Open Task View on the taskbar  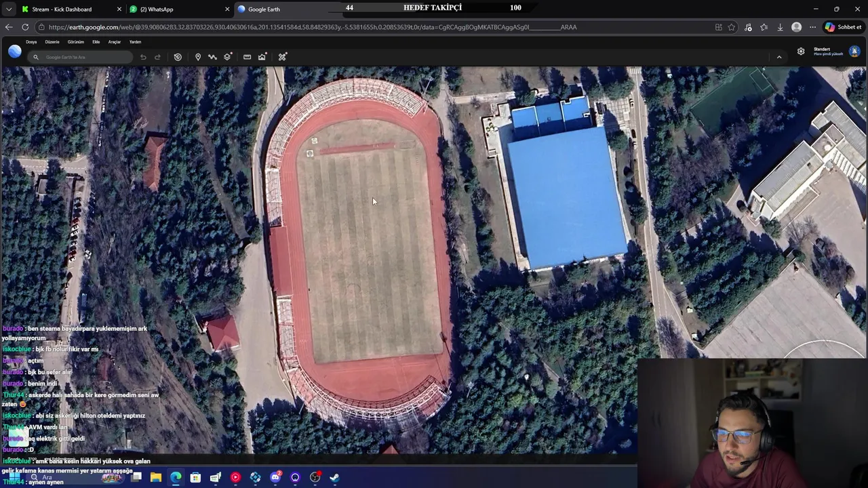[x=136, y=477]
